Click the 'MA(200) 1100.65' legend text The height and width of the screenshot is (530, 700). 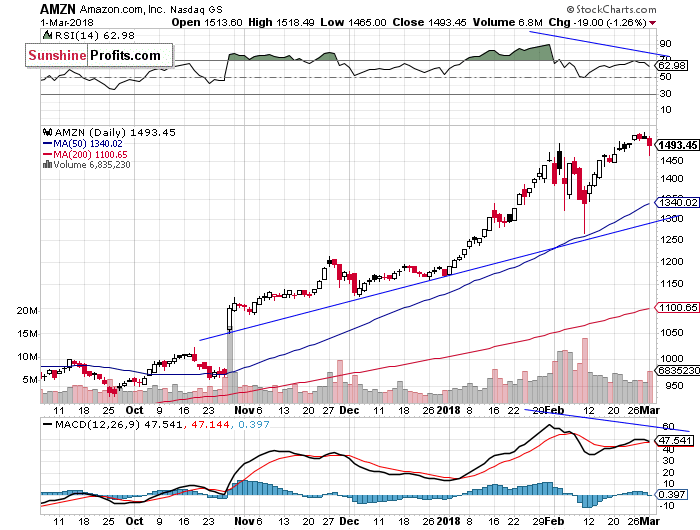click(x=90, y=154)
